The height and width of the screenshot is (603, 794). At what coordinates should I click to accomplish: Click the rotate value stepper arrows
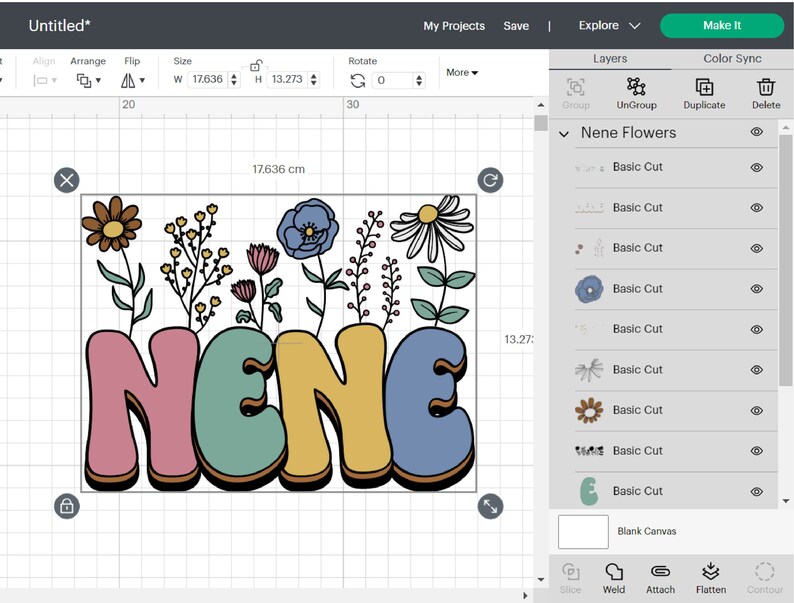click(x=419, y=80)
